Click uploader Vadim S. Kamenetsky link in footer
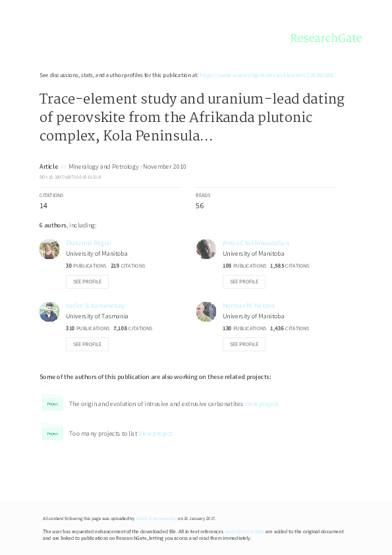The height and width of the screenshot is (555, 392). click(x=156, y=519)
